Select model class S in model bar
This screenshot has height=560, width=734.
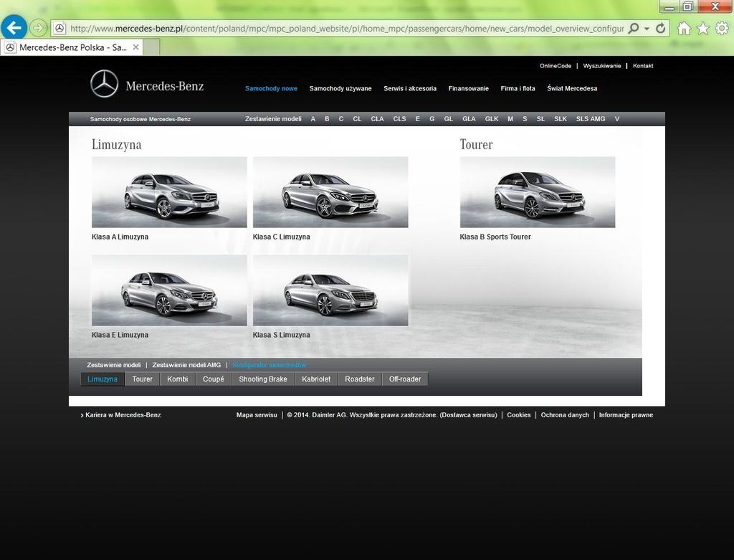click(525, 119)
